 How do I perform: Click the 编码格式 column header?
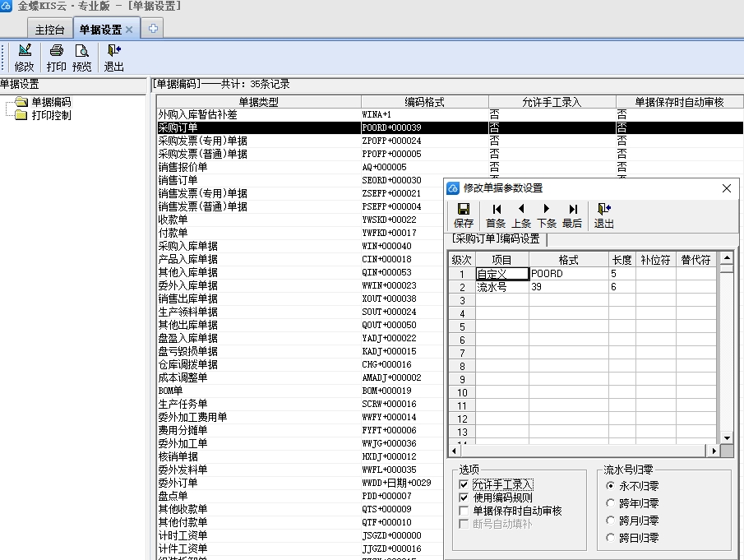coord(425,102)
